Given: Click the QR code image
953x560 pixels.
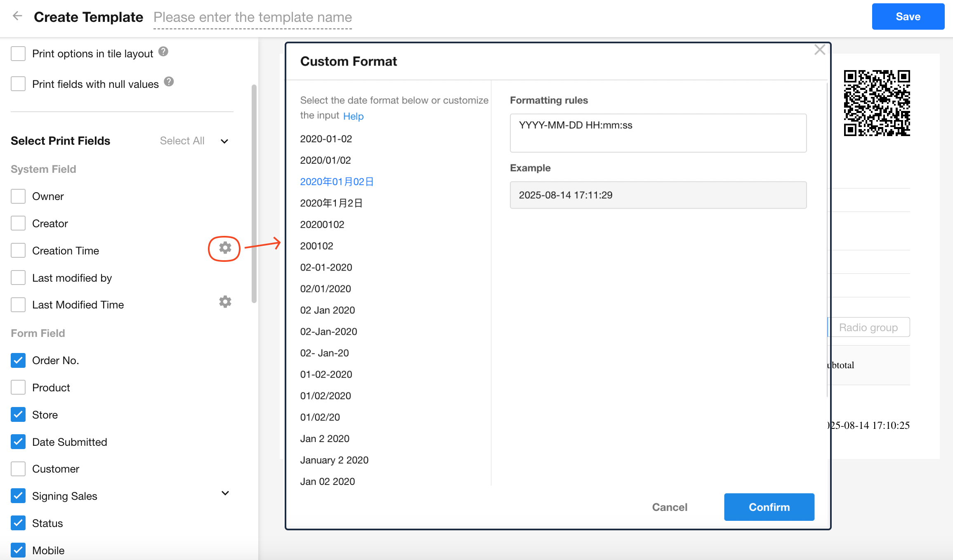Looking at the screenshot, I should coord(877,103).
